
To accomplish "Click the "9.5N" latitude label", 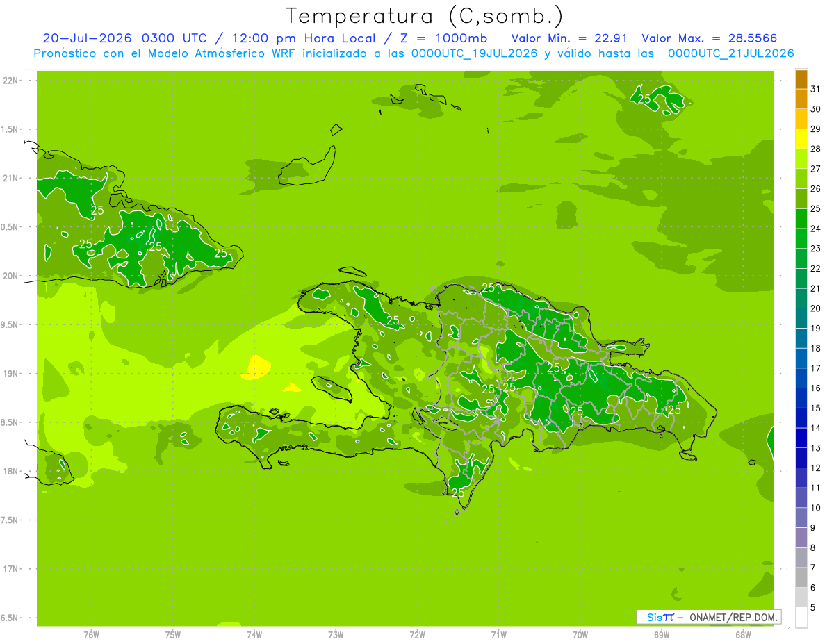I will pos(10,325).
